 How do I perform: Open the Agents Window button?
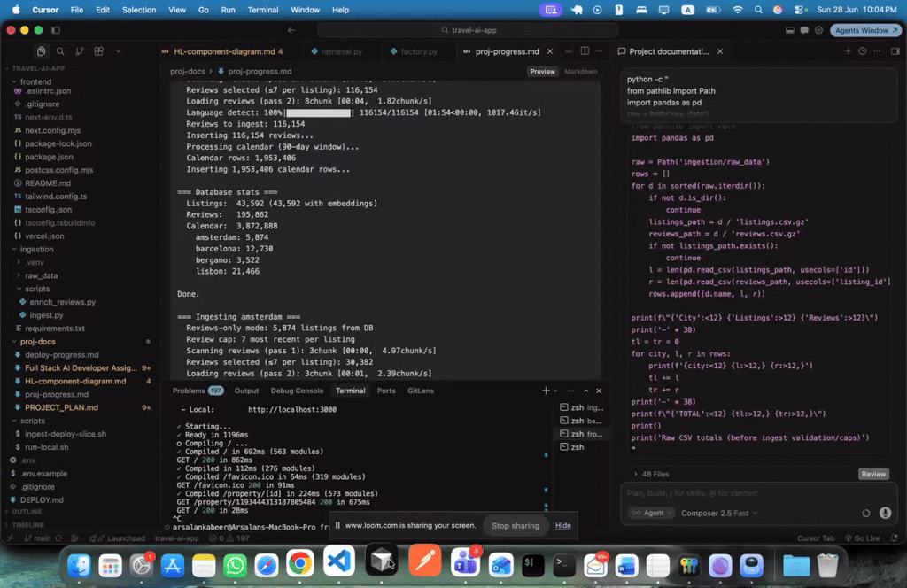[x=865, y=30]
